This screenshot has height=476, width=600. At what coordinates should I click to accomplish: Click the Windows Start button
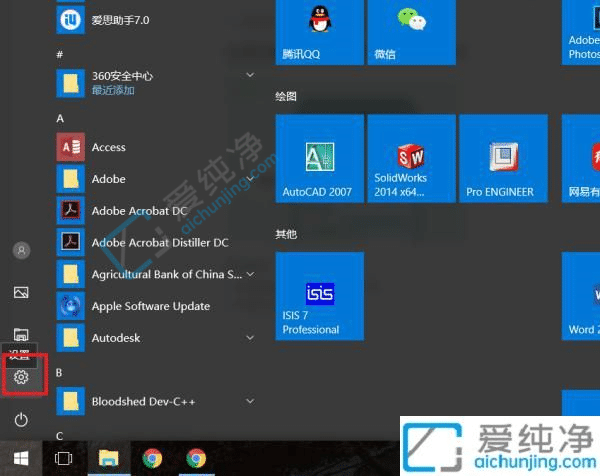pyautogui.click(x=21, y=458)
